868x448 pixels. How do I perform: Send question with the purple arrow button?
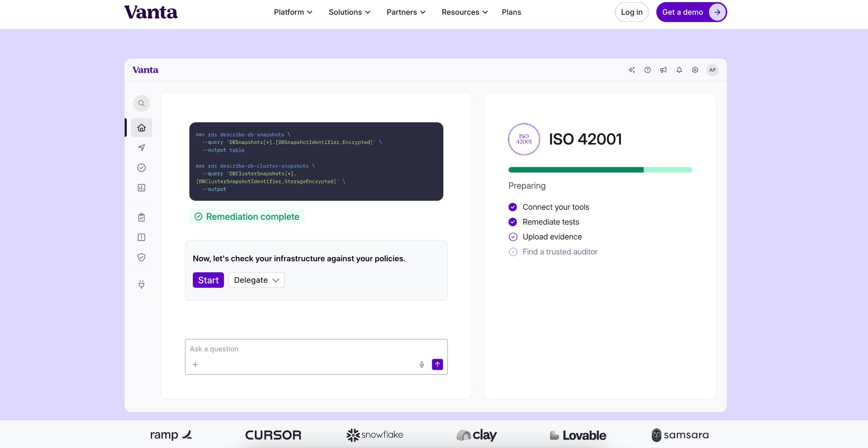pyautogui.click(x=437, y=364)
